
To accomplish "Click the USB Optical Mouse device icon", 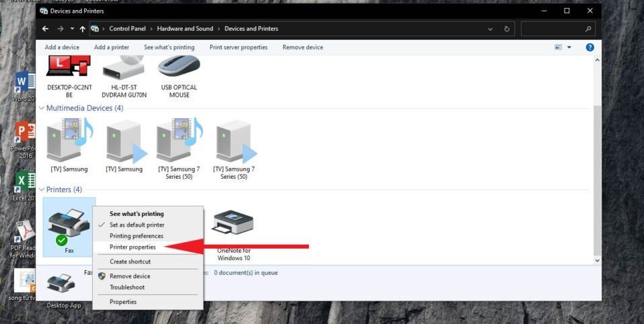I will click(179, 67).
